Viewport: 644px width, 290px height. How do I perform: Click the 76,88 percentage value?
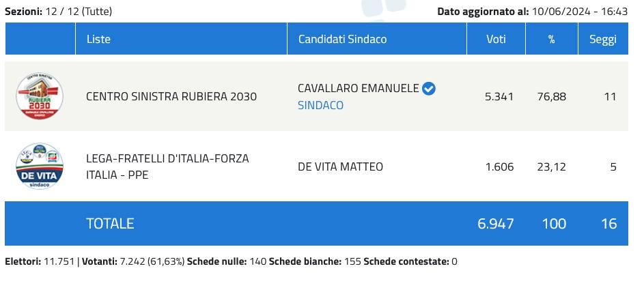coord(551,96)
